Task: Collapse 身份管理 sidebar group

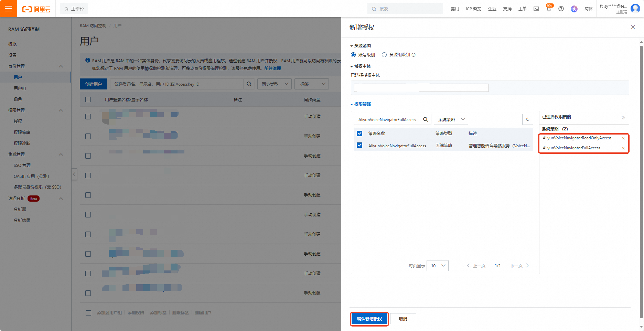Action: (x=61, y=66)
